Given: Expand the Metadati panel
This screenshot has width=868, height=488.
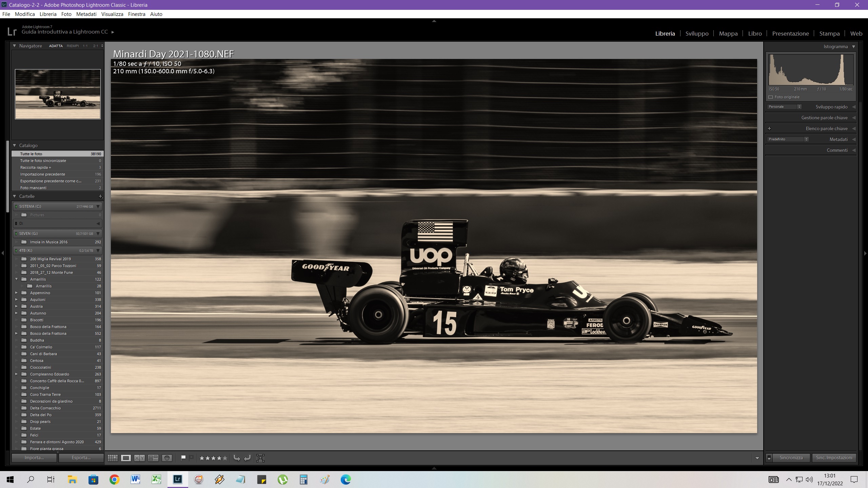Looking at the screenshot, I should (854, 139).
